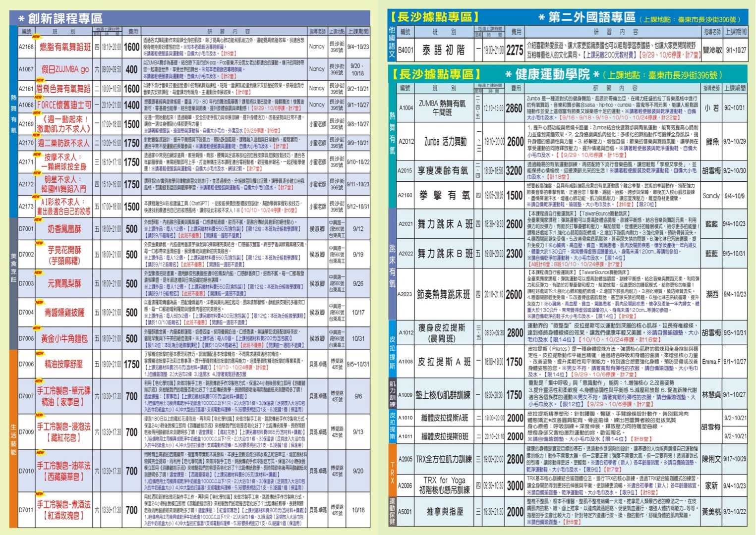Select instructor name 林慧貞

pyautogui.click(x=712, y=395)
